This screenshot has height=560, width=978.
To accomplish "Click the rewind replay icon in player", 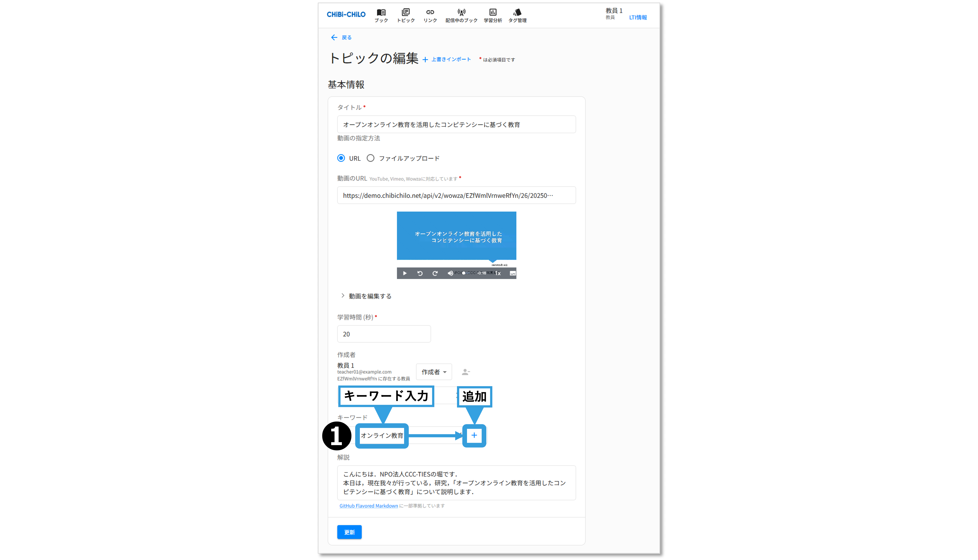I will click(420, 273).
